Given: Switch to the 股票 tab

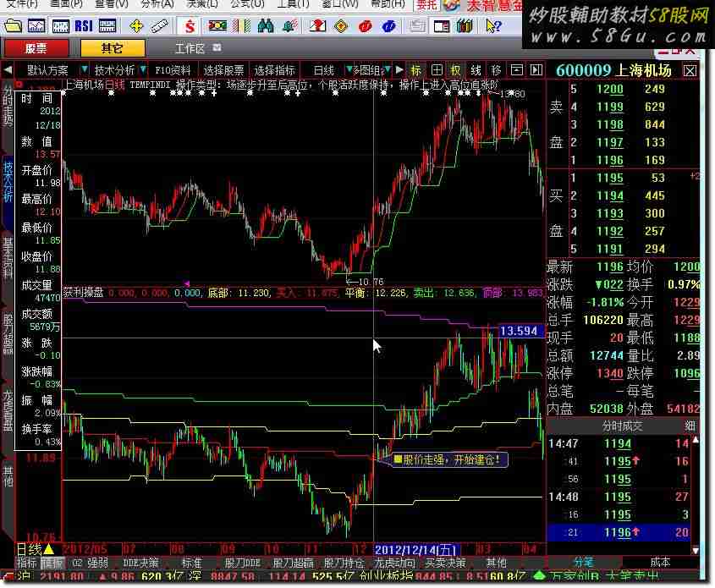Looking at the screenshot, I should (x=36, y=48).
